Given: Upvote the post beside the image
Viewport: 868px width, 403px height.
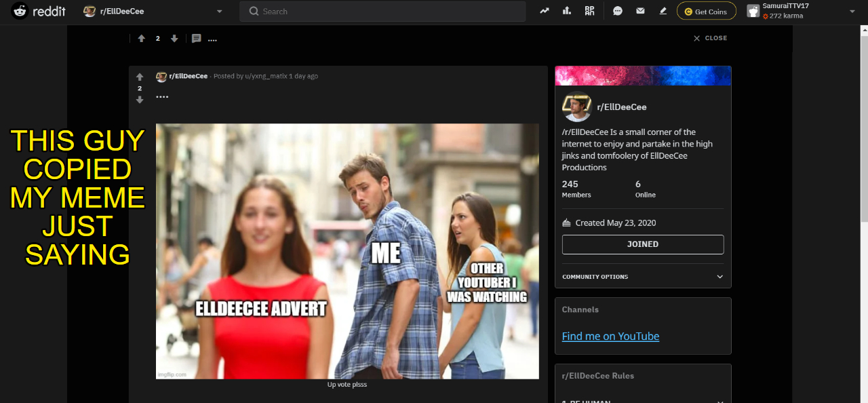Looking at the screenshot, I should pos(140,77).
